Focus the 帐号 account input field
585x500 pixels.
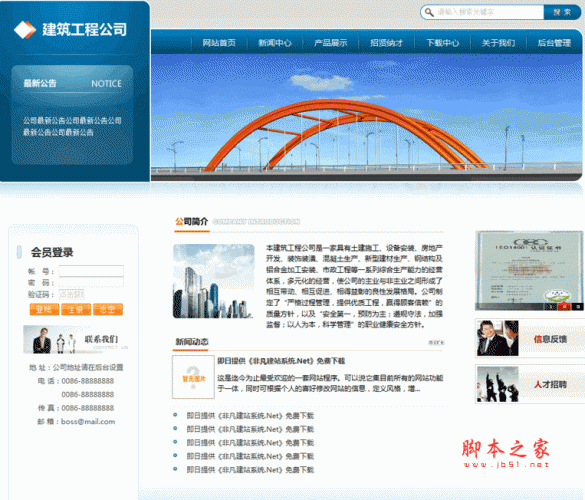91,271
